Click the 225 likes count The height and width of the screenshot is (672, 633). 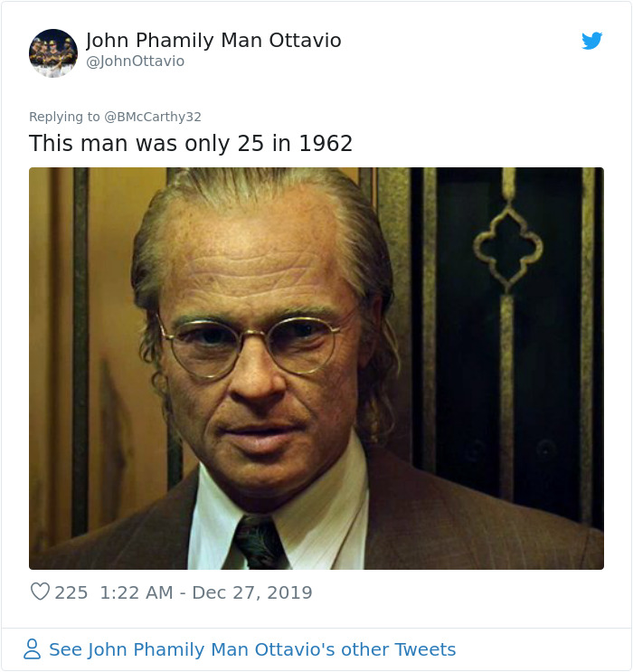(x=71, y=592)
